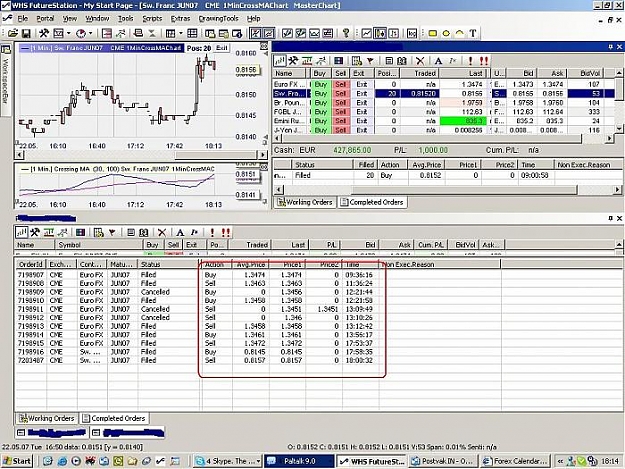Select the text drawing tool T icon
The image size is (625, 469).
pos(473,33)
